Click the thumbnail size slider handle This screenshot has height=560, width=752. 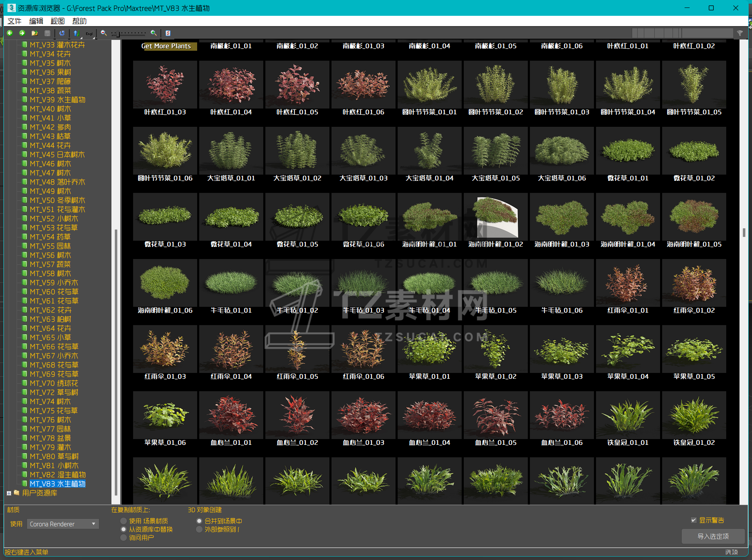(x=118, y=34)
